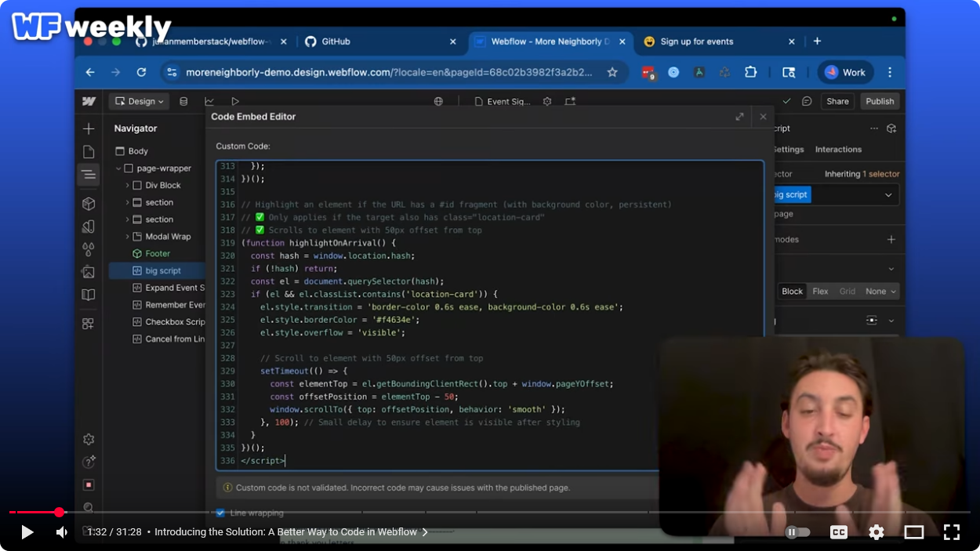
Task: Enter fullscreen video mode
Action: click(x=951, y=532)
